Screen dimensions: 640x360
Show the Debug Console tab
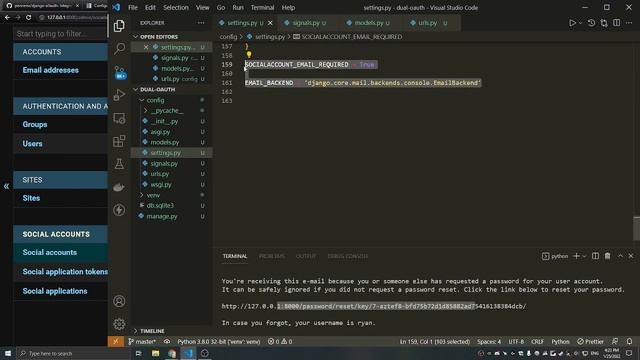point(347,256)
